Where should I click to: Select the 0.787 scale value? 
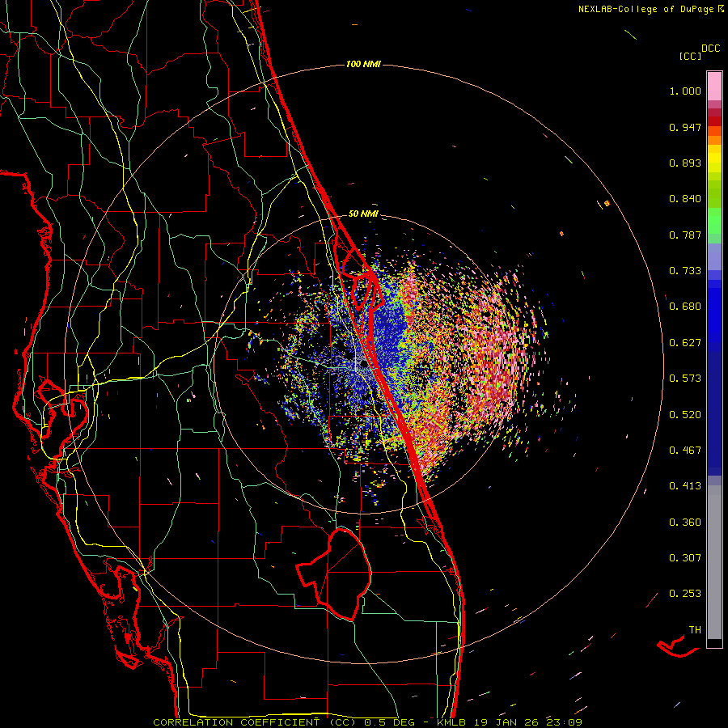point(685,235)
